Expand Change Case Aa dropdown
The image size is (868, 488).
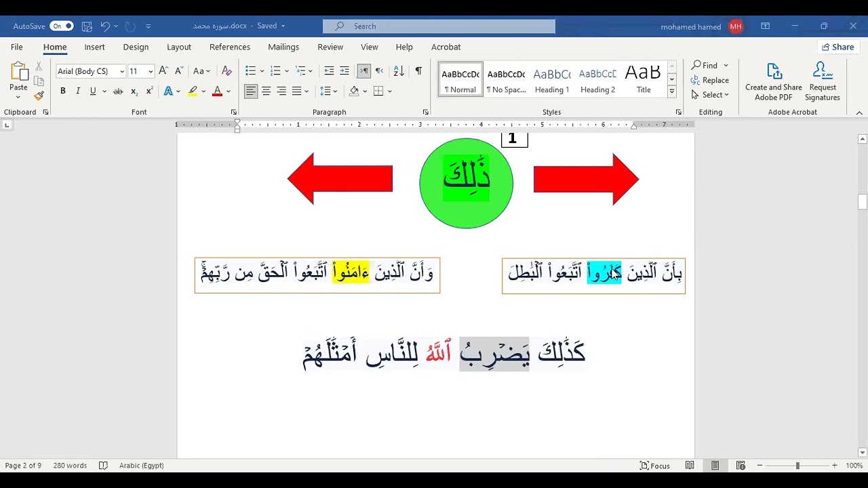tap(208, 71)
